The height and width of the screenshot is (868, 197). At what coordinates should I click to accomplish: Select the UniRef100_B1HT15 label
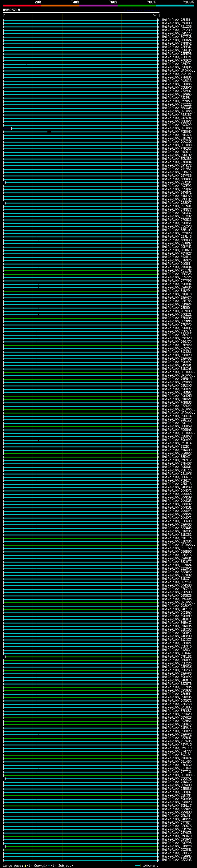(x=177, y=538)
